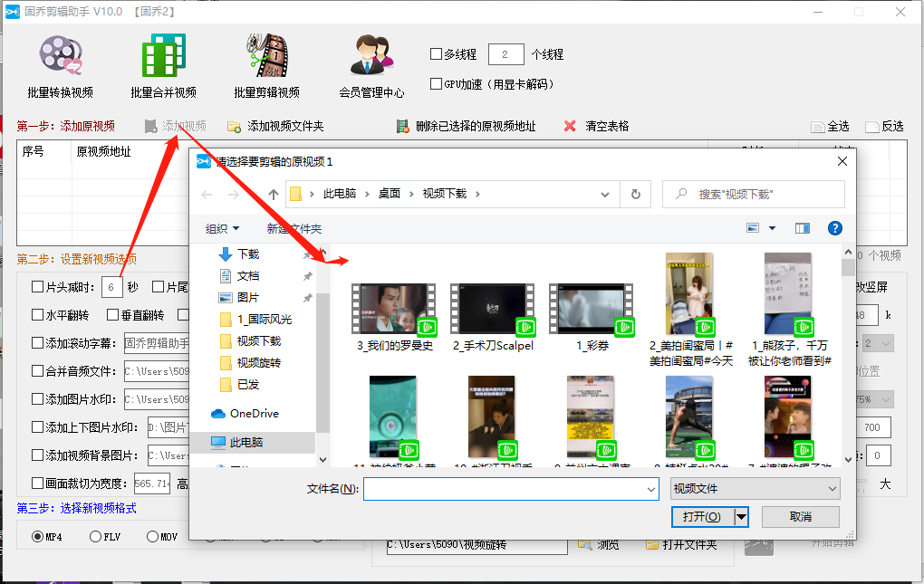Enable the 多线程 multithreading checkbox
The width and height of the screenshot is (924, 584).
click(x=435, y=53)
